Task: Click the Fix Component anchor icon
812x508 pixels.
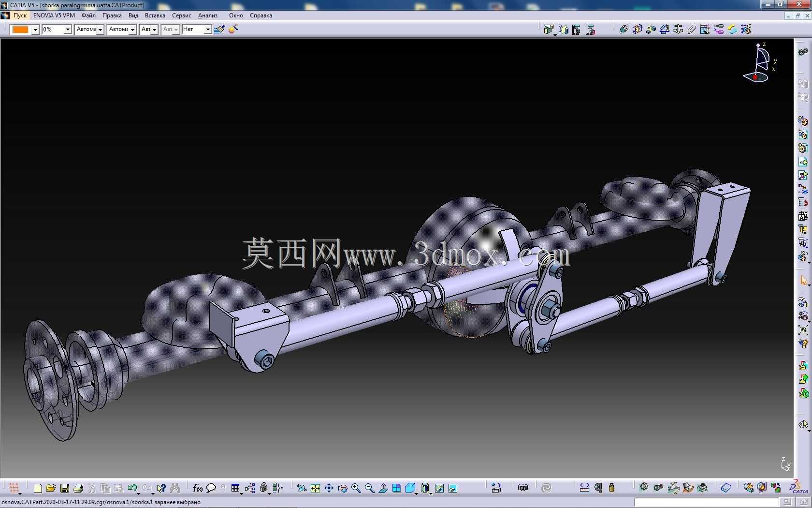Action: 678,30
